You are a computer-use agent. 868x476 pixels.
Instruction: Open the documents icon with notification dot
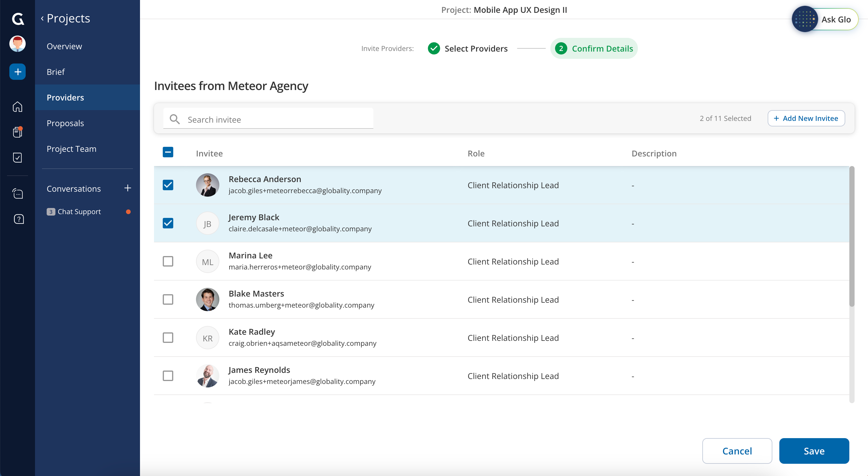coord(17,132)
